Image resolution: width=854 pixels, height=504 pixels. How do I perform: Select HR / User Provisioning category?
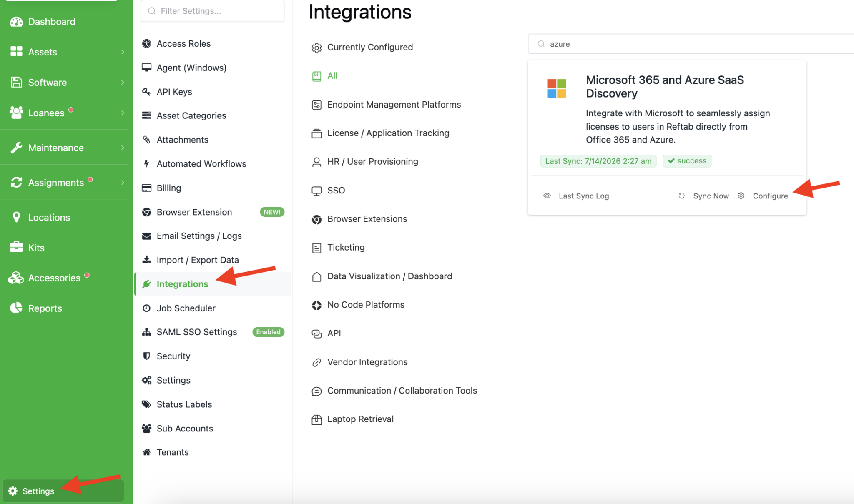click(365, 162)
